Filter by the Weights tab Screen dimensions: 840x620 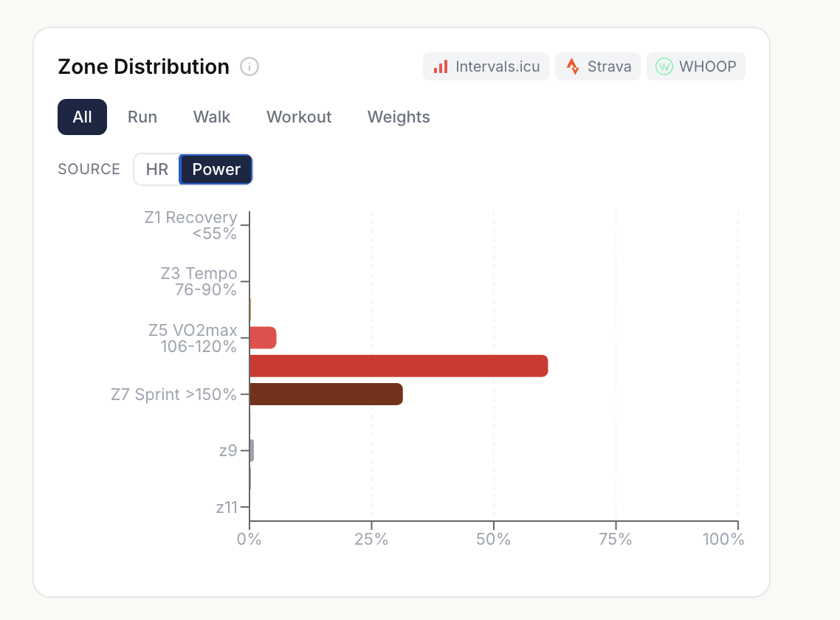[399, 117]
